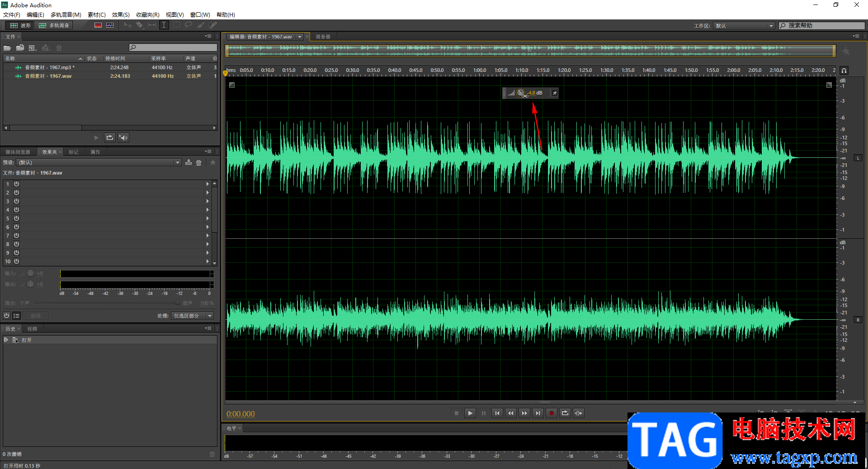Sort files by 持续时间 column header
Screen dimensions: 868x469
click(126, 58)
